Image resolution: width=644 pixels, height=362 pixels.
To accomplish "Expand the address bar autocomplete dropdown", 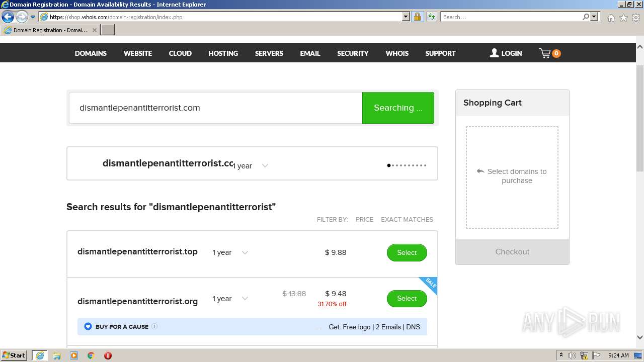I will click(x=406, y=17).
